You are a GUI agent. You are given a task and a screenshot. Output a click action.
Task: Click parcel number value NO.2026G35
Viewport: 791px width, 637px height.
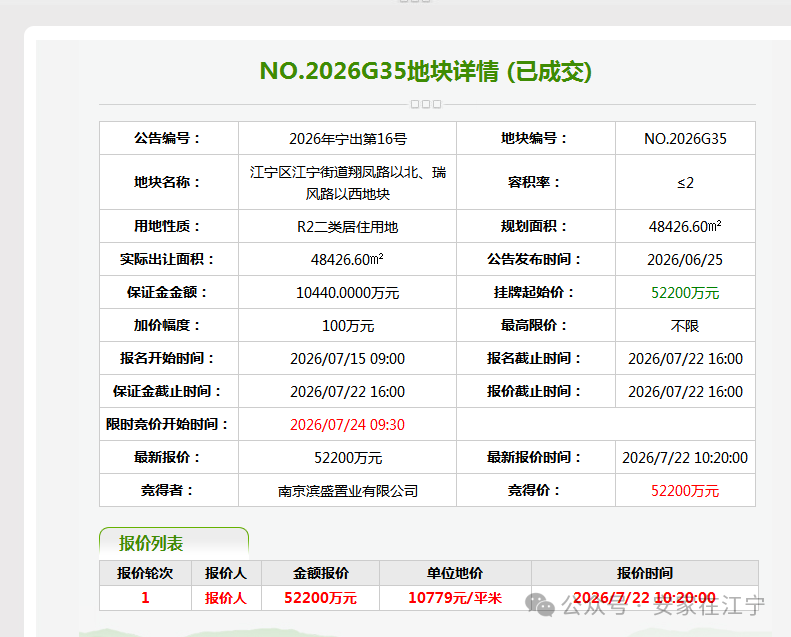[x=685, y=139]
